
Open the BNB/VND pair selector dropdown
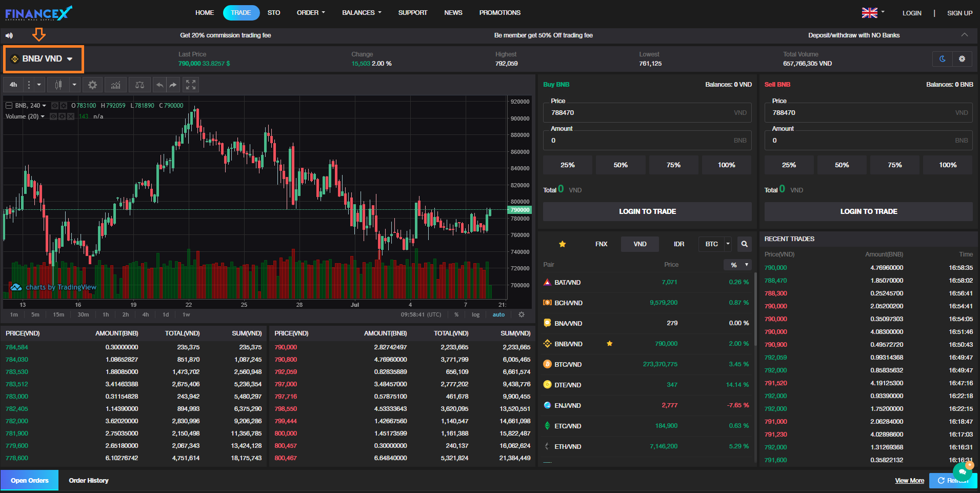pyautogui.click(x=44, y=59)
